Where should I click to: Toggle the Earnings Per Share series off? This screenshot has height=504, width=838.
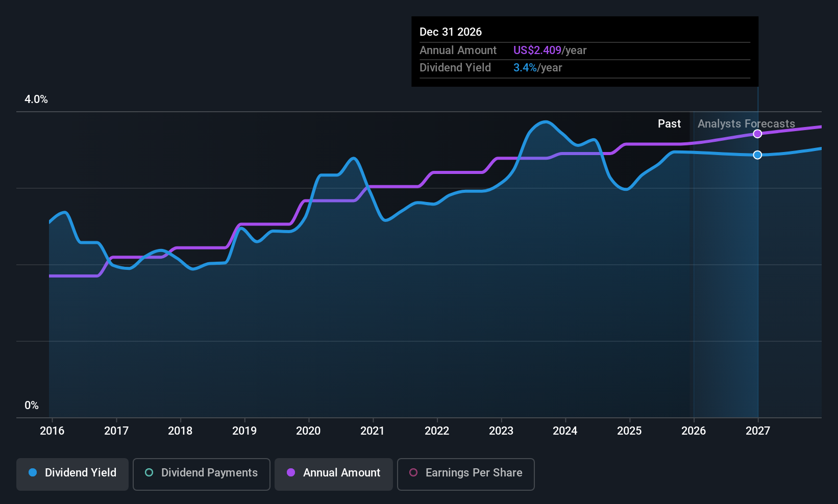tap(465, 474)
